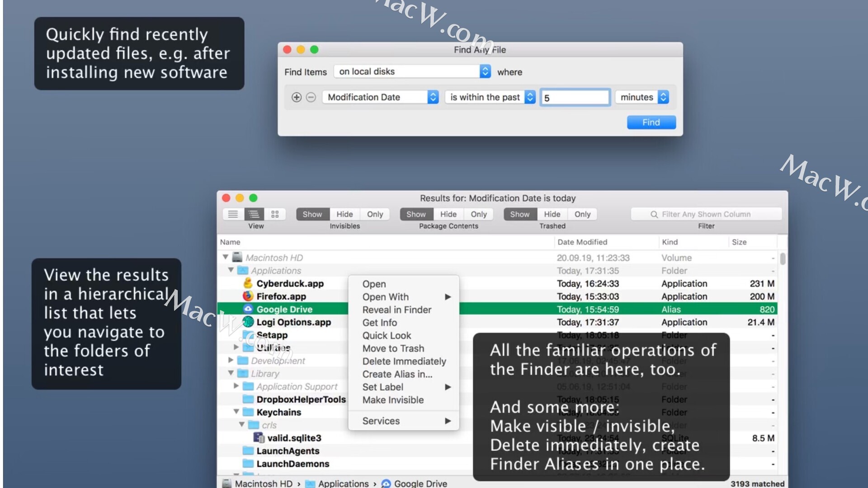Remove the search criterion with the minus icon
This screenshot has width=868, height=488.
click(311, 97)
